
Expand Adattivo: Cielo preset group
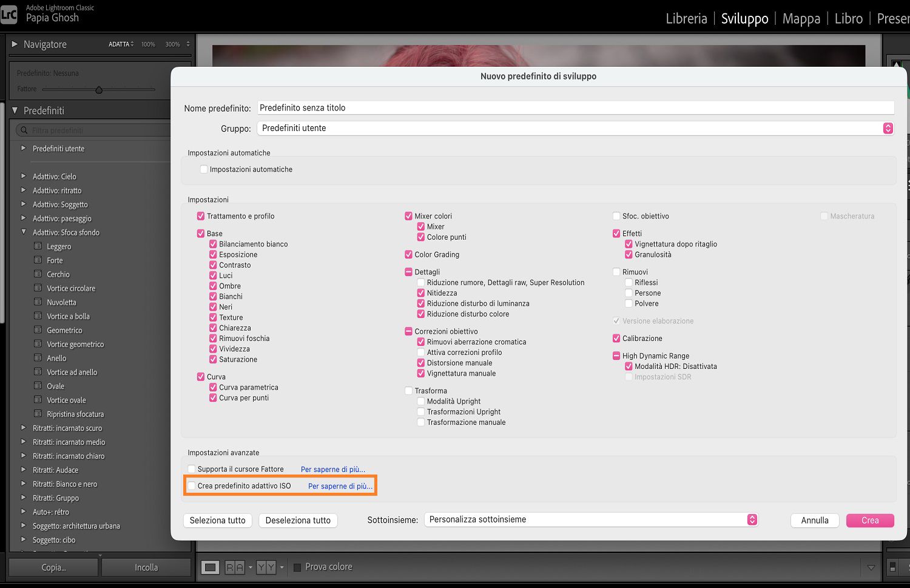pos(24,177)
